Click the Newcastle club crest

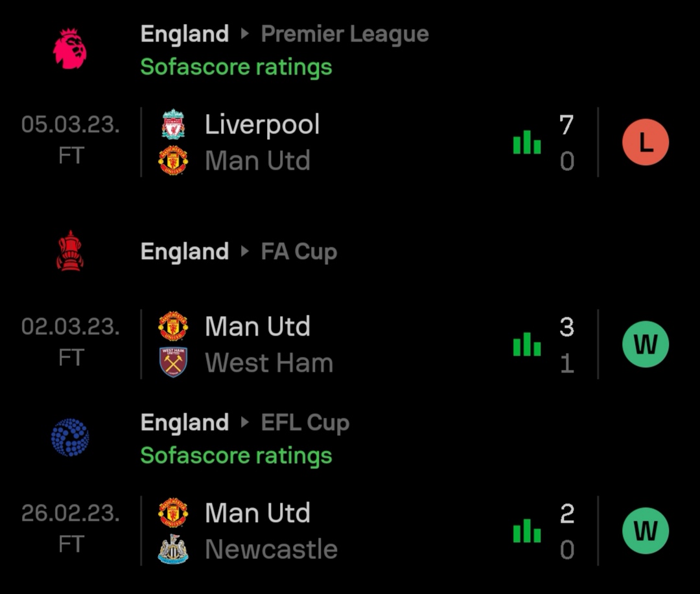(173, 549)
